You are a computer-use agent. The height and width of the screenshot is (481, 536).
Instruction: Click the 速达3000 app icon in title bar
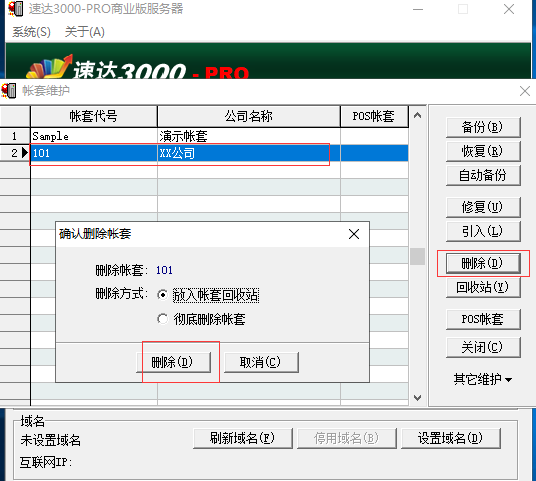coord(16,8)
